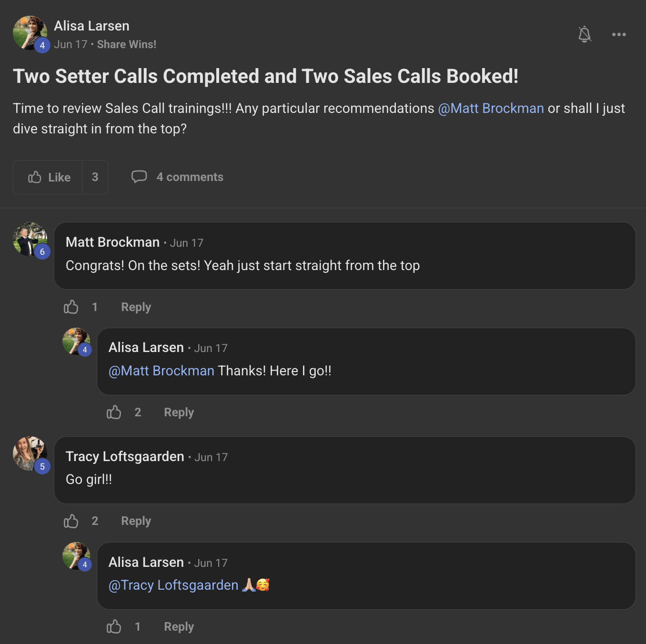Click the @Matt Brockman mention in the post
646x644 pixels.
(491, 109)
